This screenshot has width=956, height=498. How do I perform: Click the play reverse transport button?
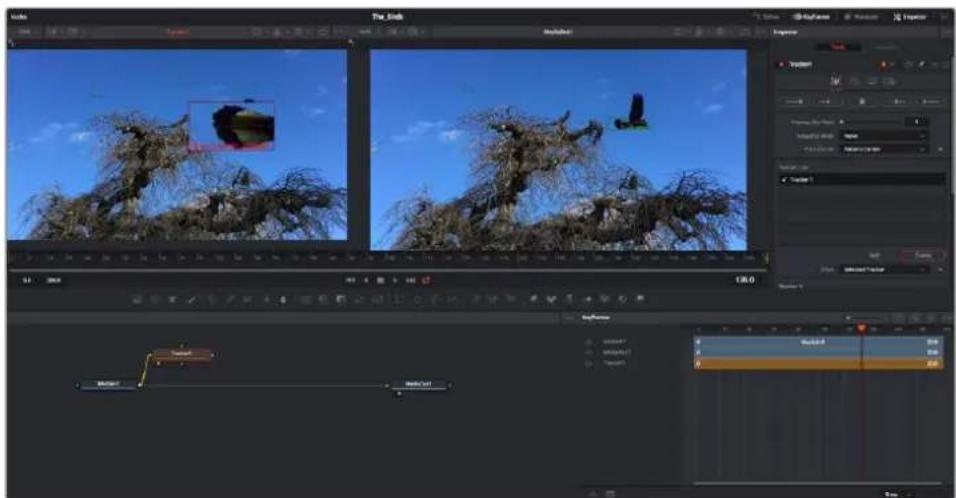point(366,280)
